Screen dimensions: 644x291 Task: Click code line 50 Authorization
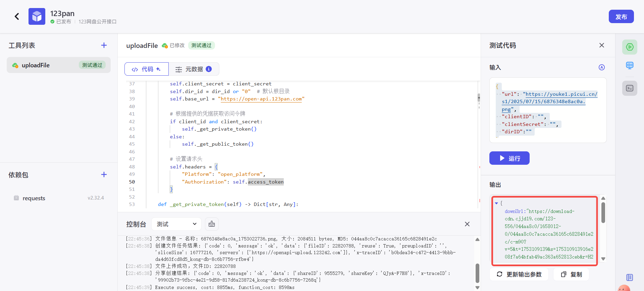click(x=233, y=182)
